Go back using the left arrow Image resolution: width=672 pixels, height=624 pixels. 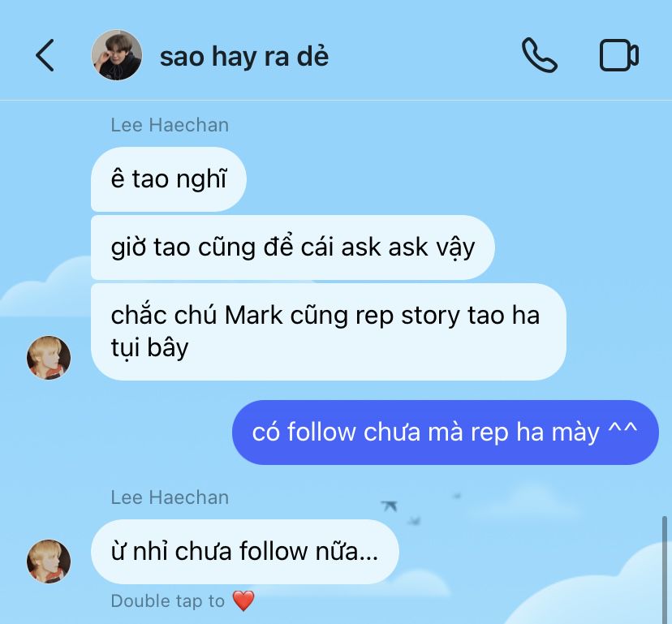pos(45,55)
